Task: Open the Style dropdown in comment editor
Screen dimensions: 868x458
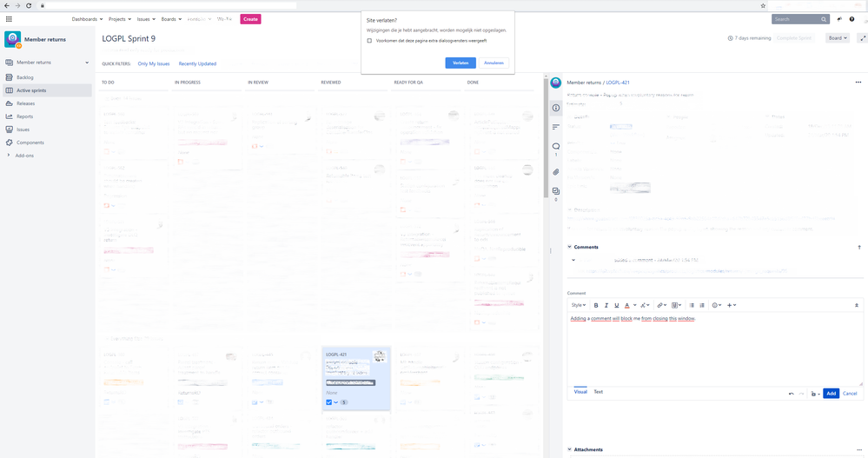Action: click(579, 305)
